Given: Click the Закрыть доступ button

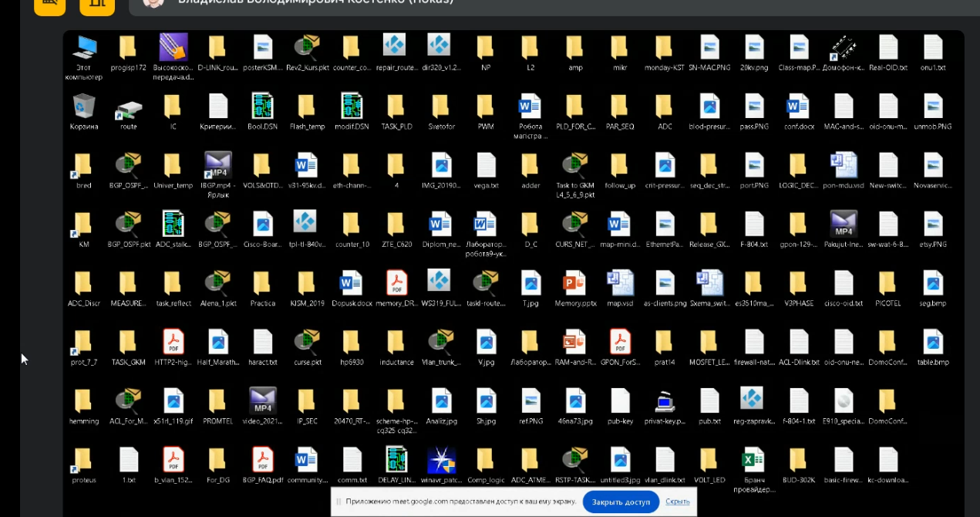Looking at the screenshot, I should pos(621,502).
